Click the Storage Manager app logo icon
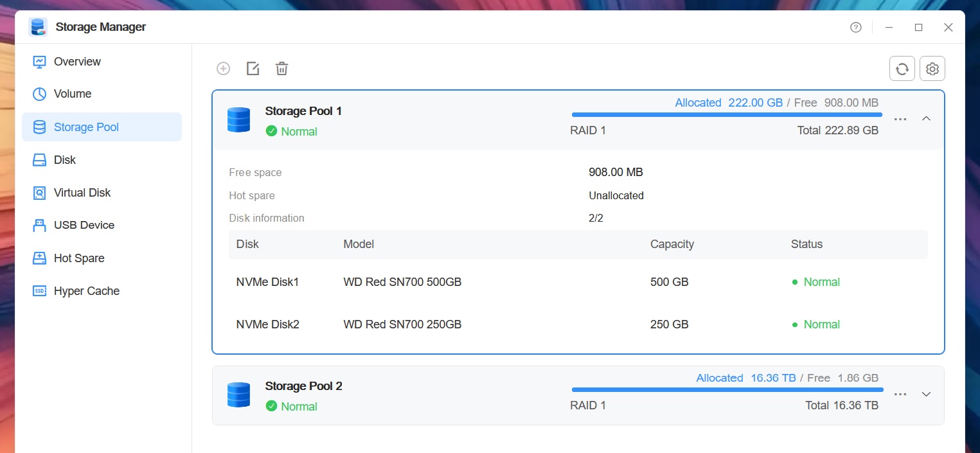 39,27
